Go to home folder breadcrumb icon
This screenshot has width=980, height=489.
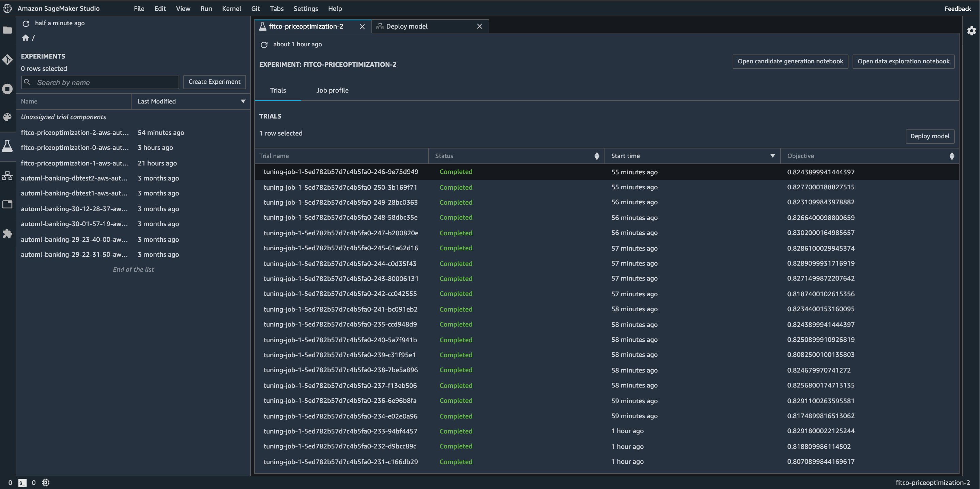point(26,38)
